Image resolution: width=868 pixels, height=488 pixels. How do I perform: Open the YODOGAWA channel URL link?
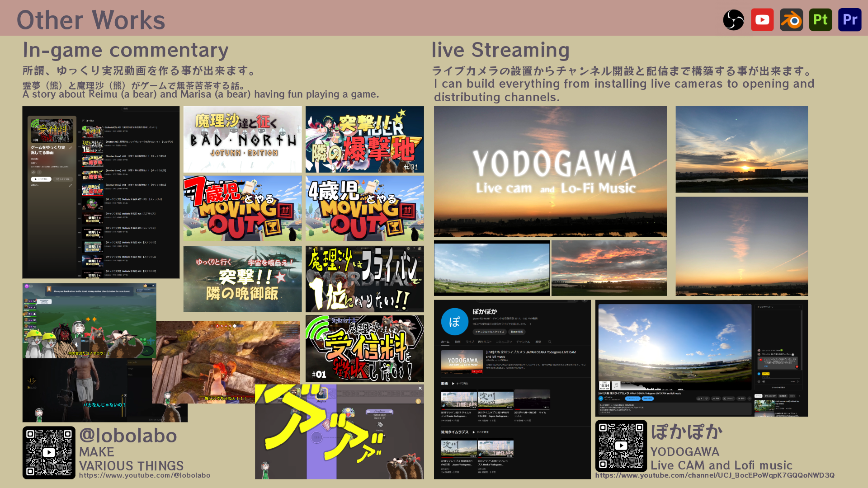click(x=715, y=475)
